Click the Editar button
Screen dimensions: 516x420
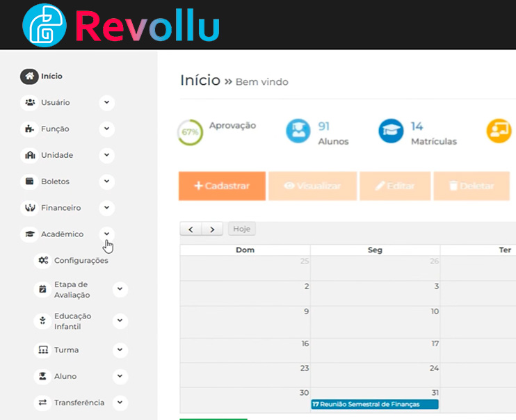tap(395, 186)
